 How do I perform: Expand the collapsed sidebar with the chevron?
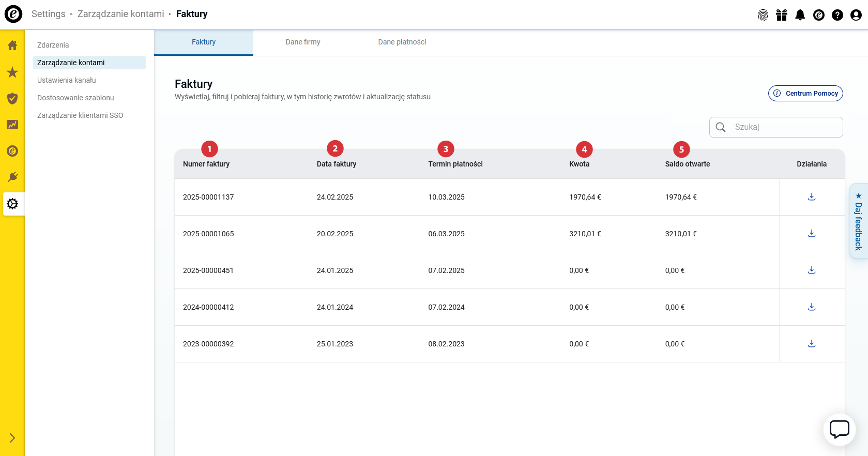pyautogui.click(x=12, y=438)
